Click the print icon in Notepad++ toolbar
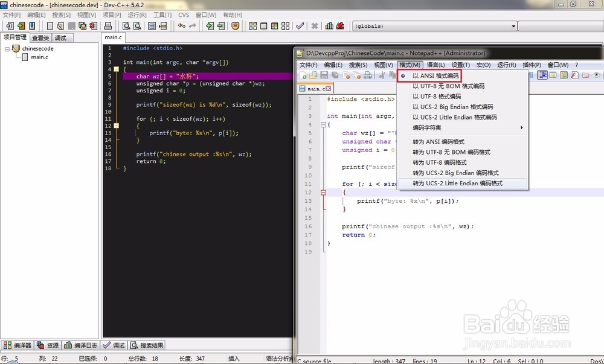604x364 pixels. click(367, 75)
